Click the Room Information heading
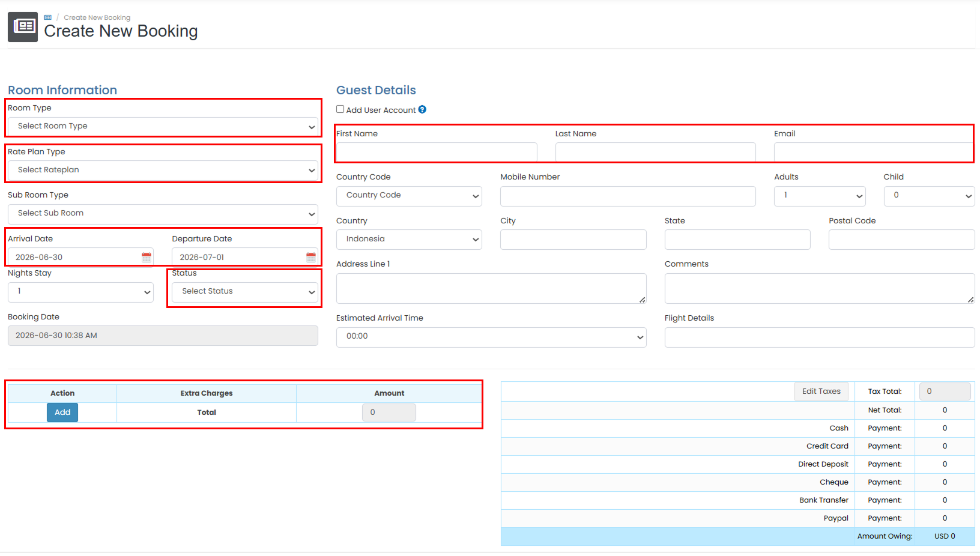The width and height of the screenshot is (980, 556). 62,90
